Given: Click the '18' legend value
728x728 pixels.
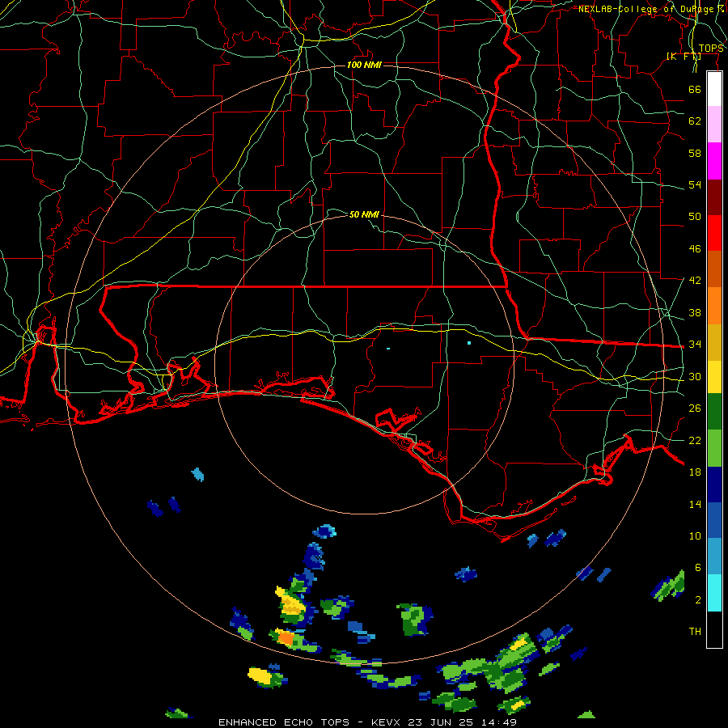Looking at the screenshot, I should pyautogui.click(x=695, y=472).
